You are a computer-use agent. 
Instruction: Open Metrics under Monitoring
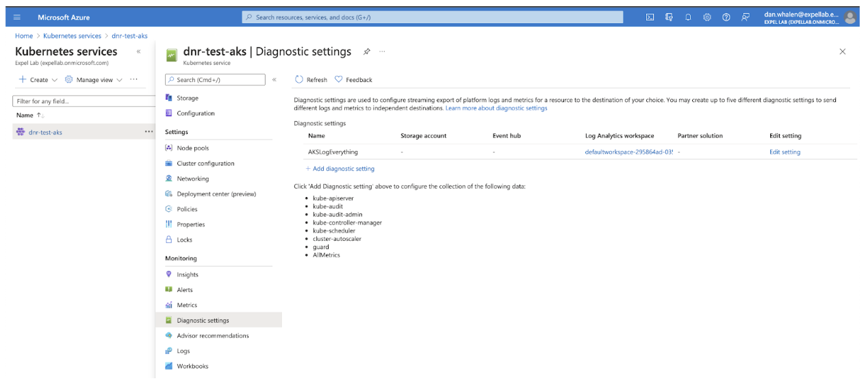[186, 305]
